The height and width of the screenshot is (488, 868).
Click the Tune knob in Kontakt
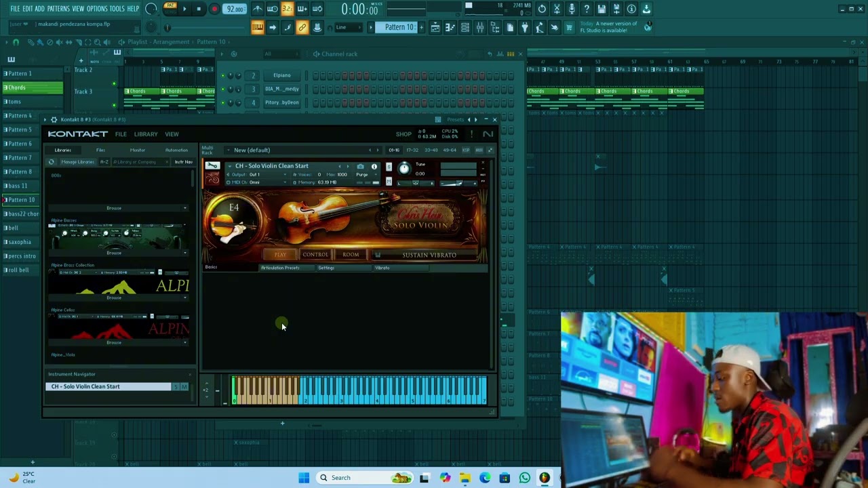click(404, 168)
